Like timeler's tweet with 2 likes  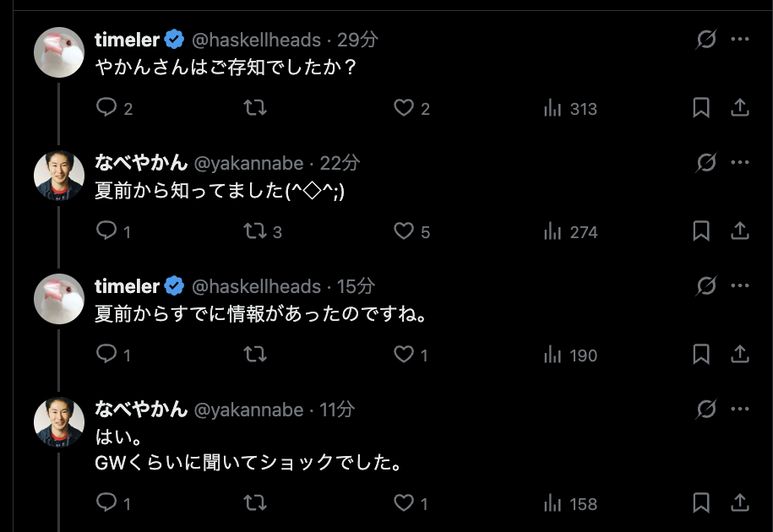405,108
